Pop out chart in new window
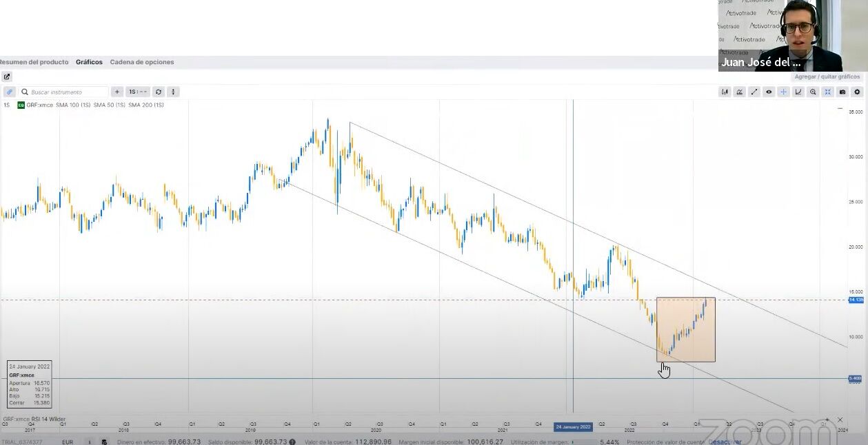This screenshot has height=445, width=868. 7,76
